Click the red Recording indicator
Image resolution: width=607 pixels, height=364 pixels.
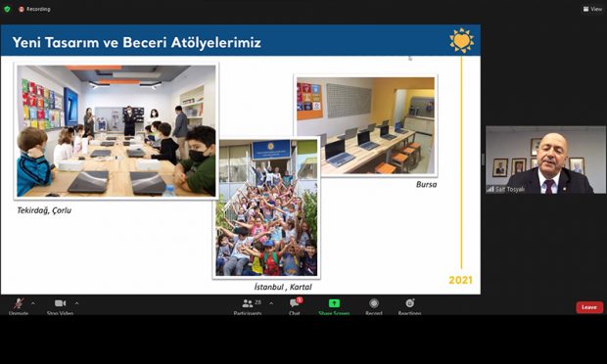(35, 9)
